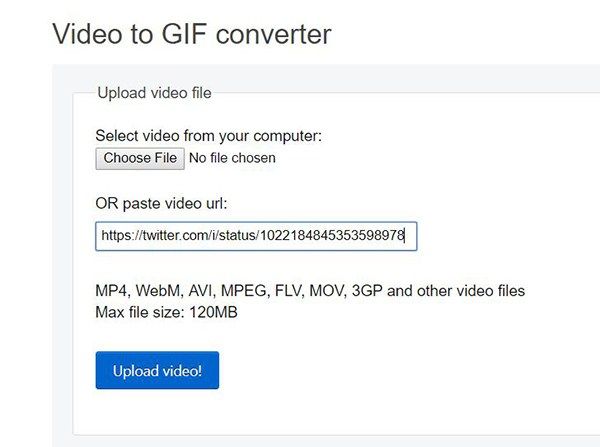
Task: Click the '120MB' size limit value
Action: tap(214, 312)
